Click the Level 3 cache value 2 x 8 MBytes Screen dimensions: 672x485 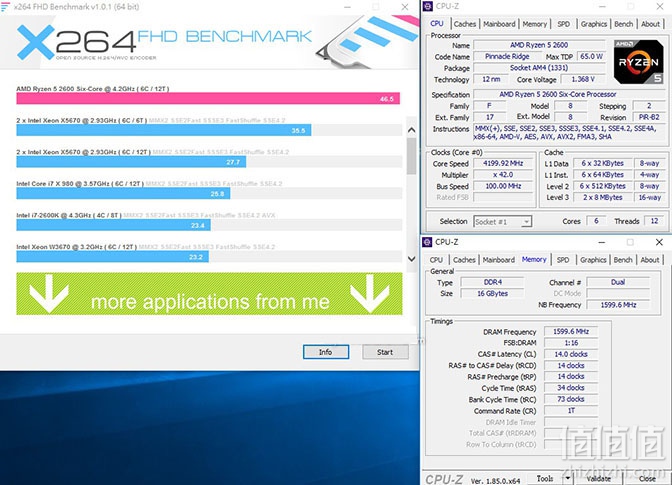pos(602,198)
